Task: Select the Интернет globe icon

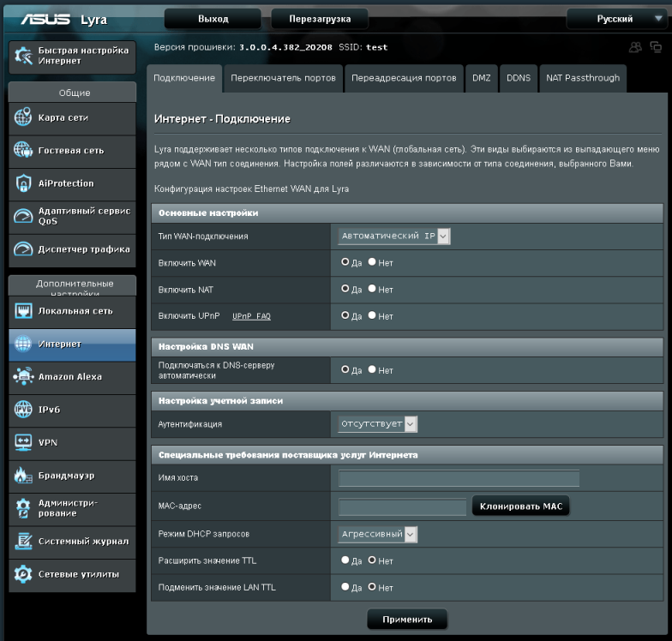Action: pyautogui.click(x=23, y=344)
